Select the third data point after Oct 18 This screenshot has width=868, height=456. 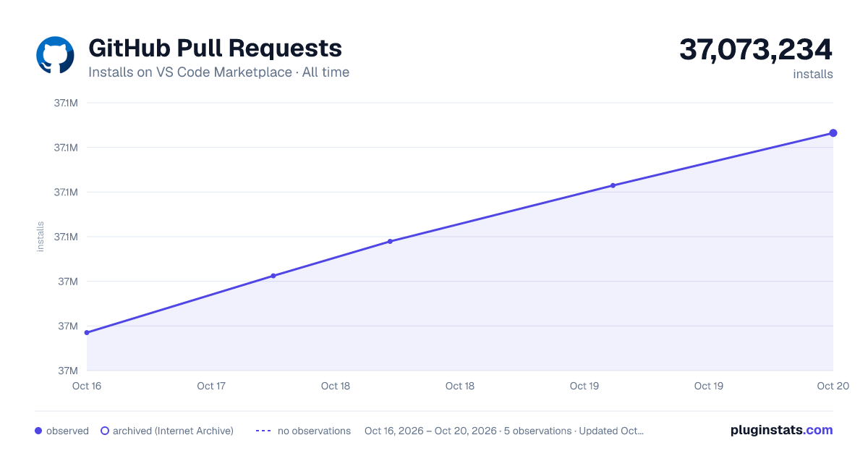pos(390,241)
